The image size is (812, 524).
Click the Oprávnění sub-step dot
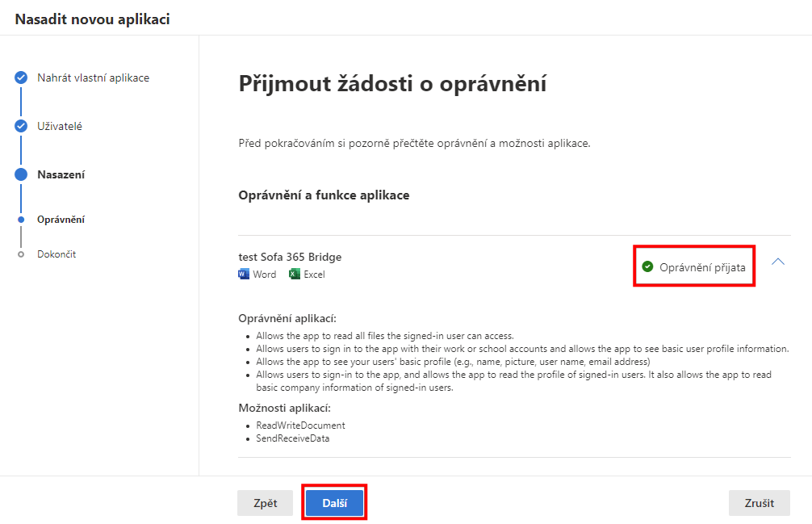[x=21, y=220]
